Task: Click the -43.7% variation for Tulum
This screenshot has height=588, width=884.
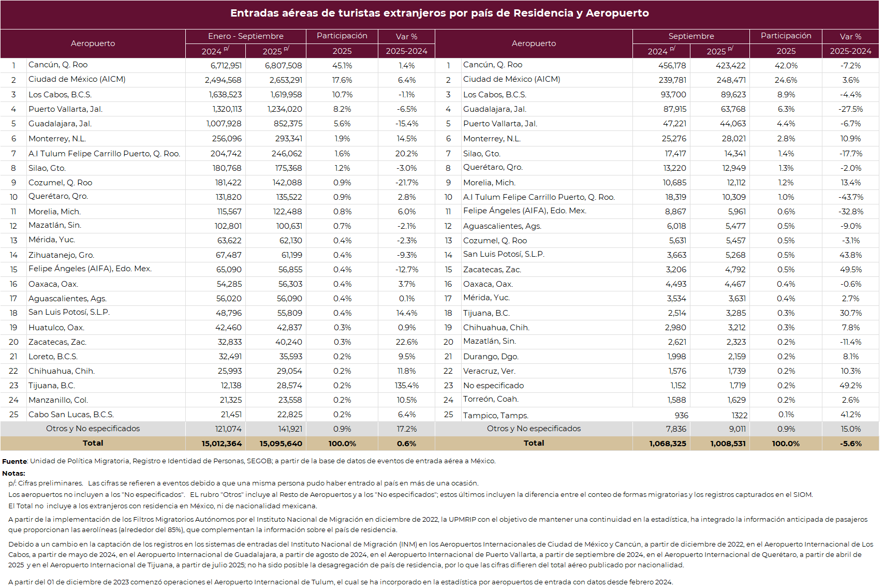Action: click(850, 197)
